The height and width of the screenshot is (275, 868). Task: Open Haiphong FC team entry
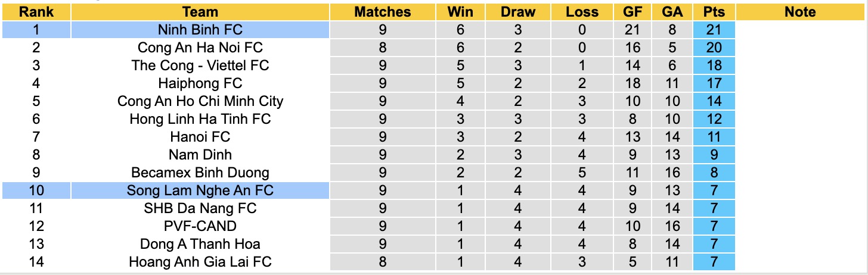point(200,83)
